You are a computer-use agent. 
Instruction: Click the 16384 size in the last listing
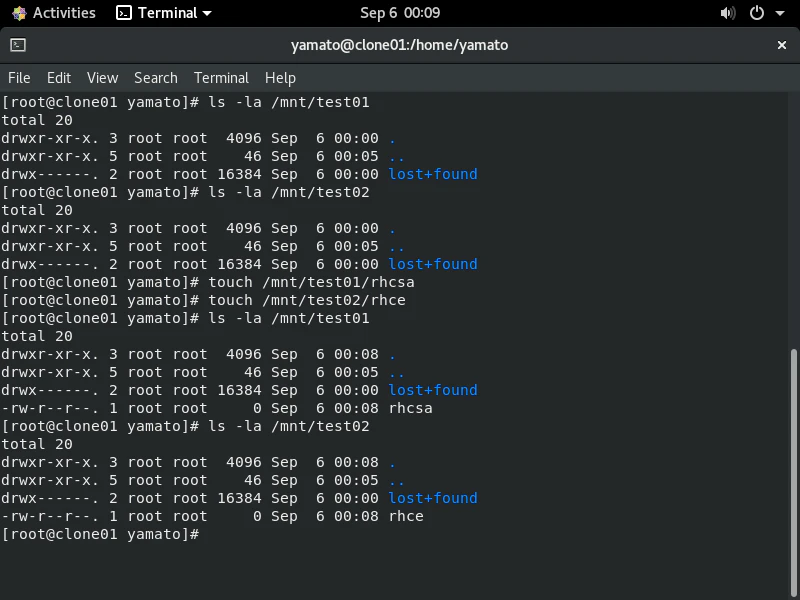coord(239,498)
